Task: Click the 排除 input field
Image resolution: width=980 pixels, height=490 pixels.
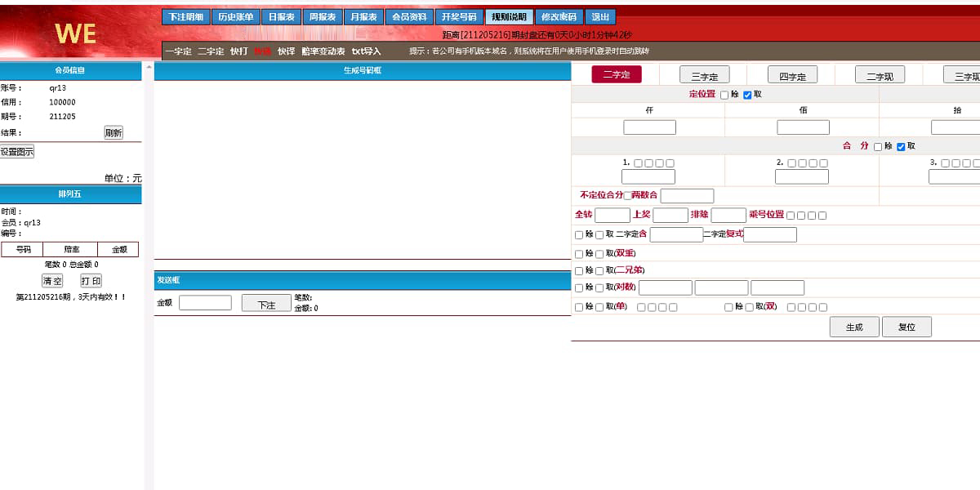Action: coord(728,216)
